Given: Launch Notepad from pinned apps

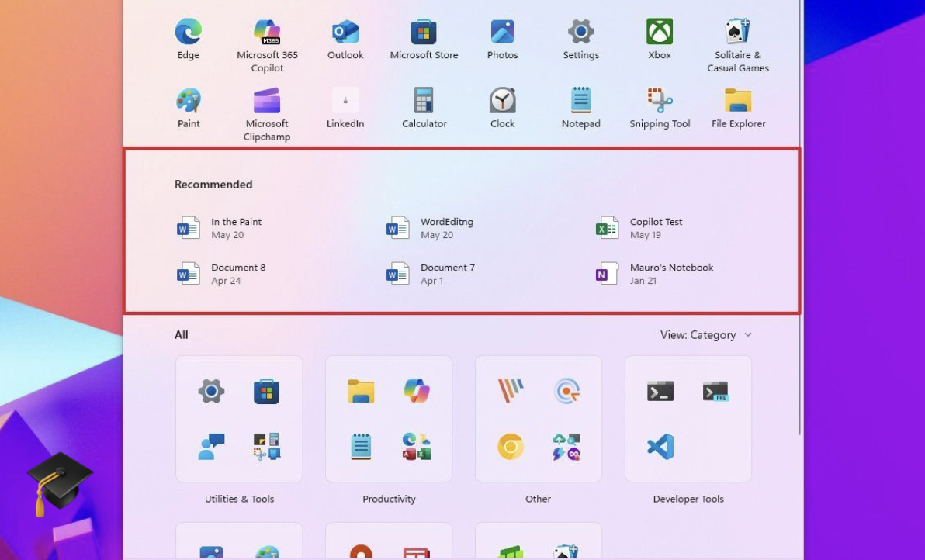Looking at the screenshot, I should pyautogui.click(x=580, y=108).
